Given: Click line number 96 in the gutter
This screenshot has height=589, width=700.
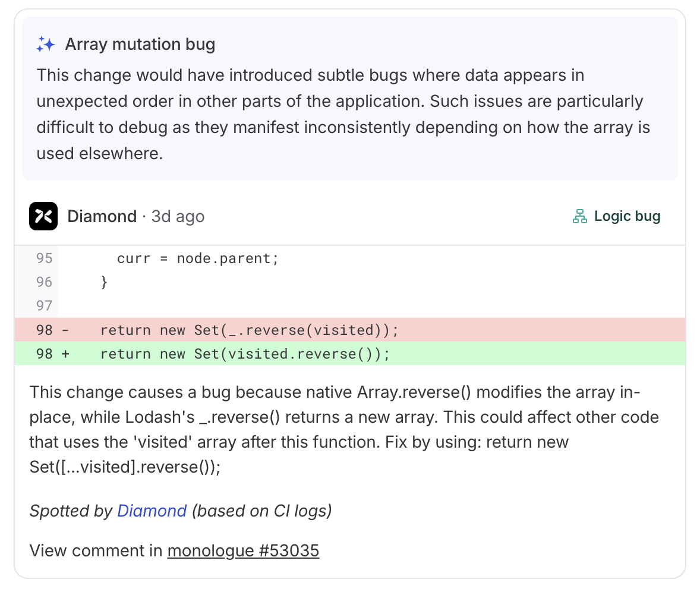Looking at the screenshot, I should pyautogui.click(x=44, y=282).
